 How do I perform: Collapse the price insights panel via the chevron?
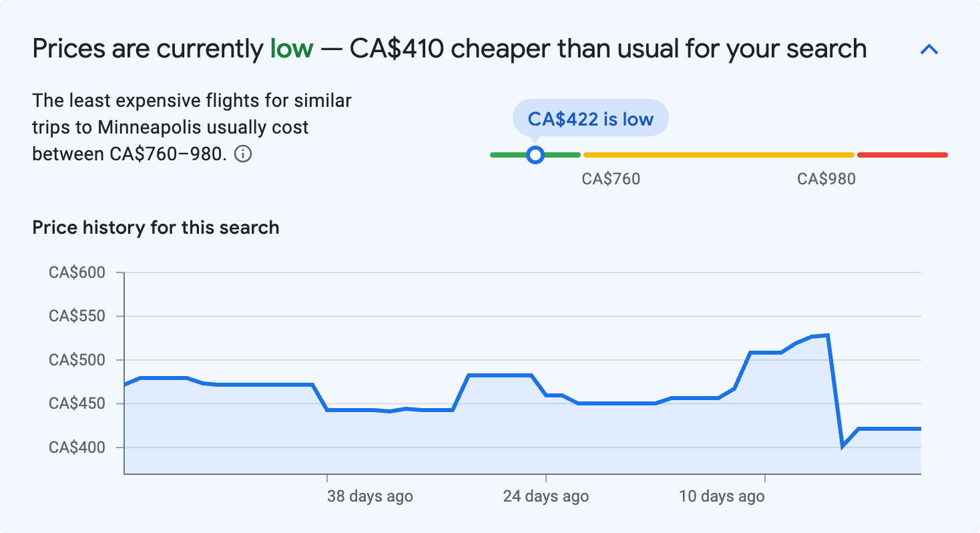[929, 49]
